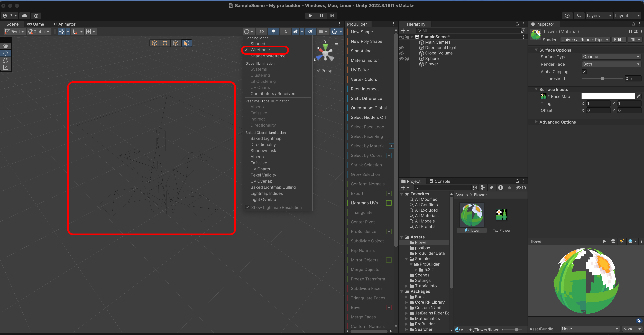The width and height of the screenshot is (644, 335).
Task: Open the Cloud services icon
Action: point(24,15)
